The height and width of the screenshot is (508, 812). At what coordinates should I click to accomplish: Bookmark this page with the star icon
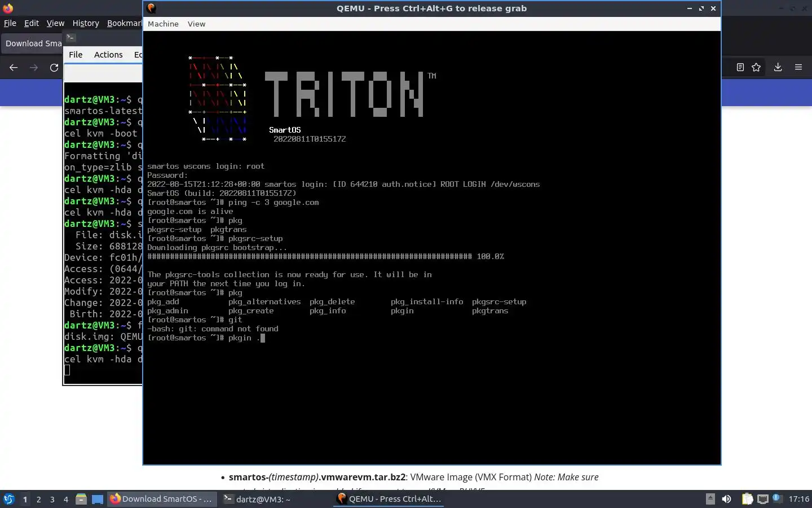pyautogui.click(x=756, y=67)
